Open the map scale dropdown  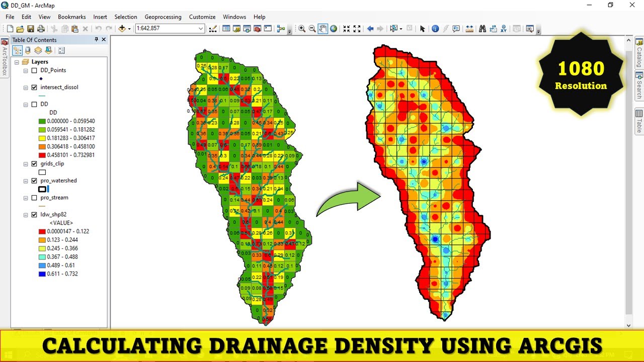click(x=201, y=29)
